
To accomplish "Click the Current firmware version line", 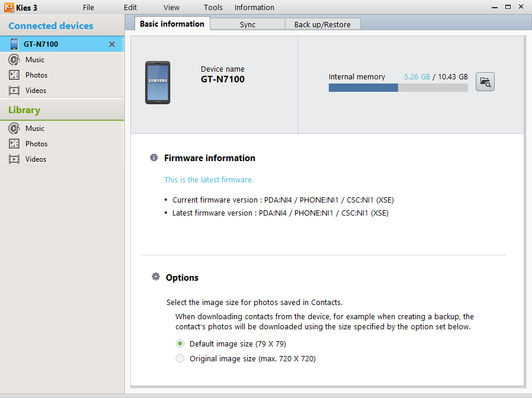I will pyautogui.click(x=283, y=200).
